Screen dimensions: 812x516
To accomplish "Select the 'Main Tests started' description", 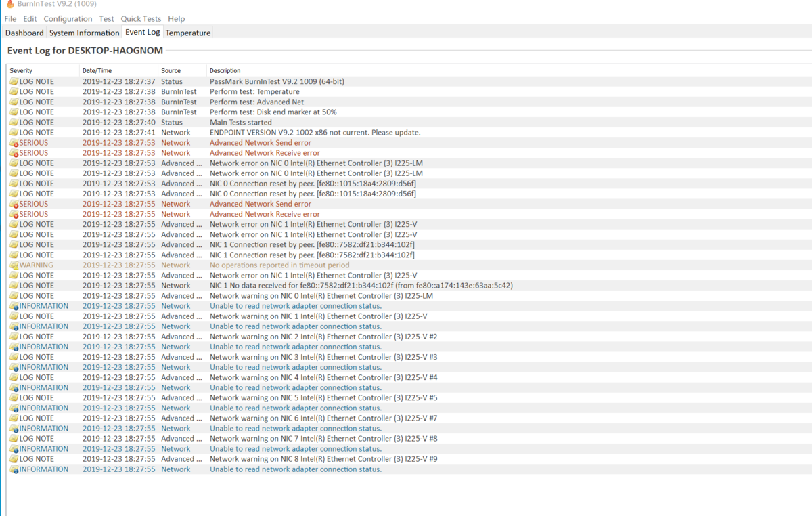I will (x=240, y=122).
